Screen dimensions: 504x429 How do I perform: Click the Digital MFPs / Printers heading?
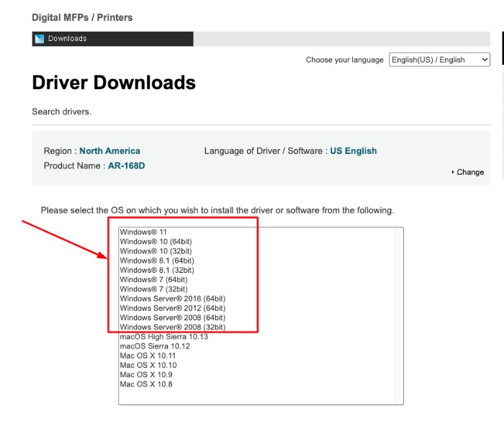point(82,17)
